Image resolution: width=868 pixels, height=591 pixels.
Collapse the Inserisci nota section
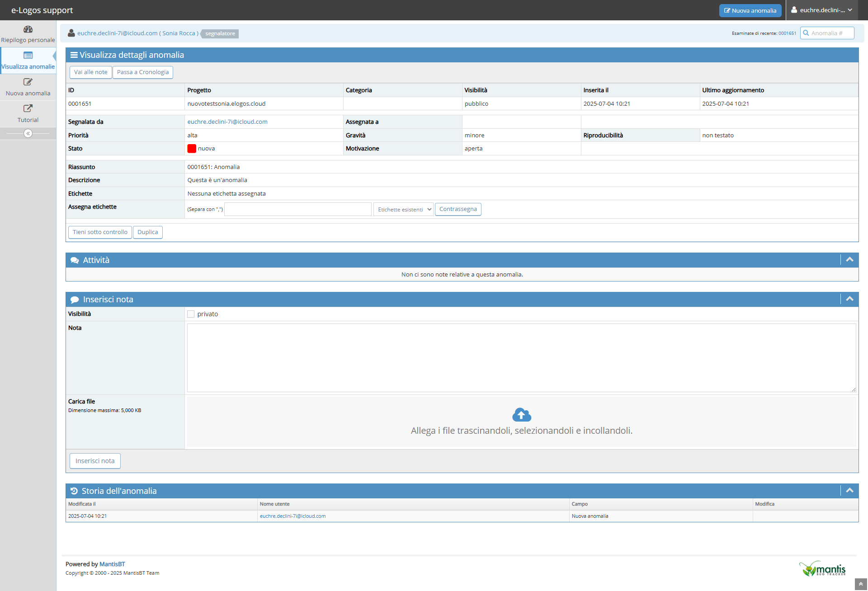tap(849, 299)
